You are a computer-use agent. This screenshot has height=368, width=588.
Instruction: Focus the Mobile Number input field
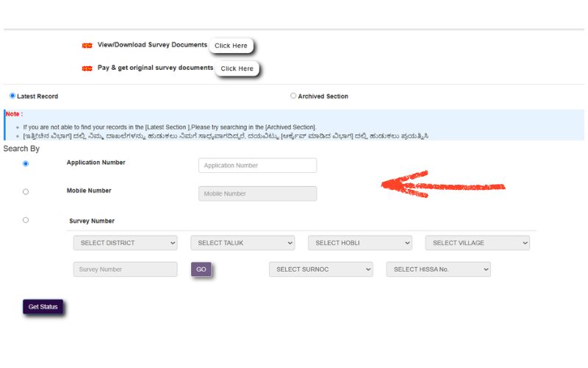(258, 194)
